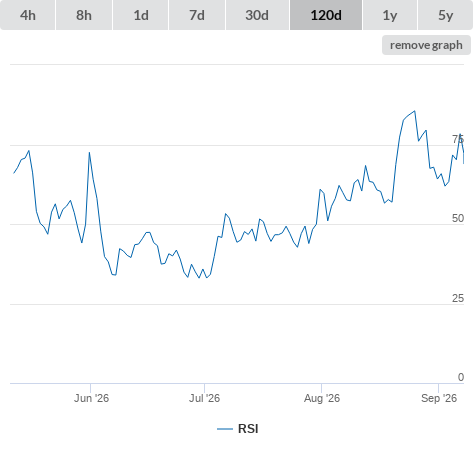Select the 1y time range
This screenshot has height=455, width=474.
(x=390, y=15)
